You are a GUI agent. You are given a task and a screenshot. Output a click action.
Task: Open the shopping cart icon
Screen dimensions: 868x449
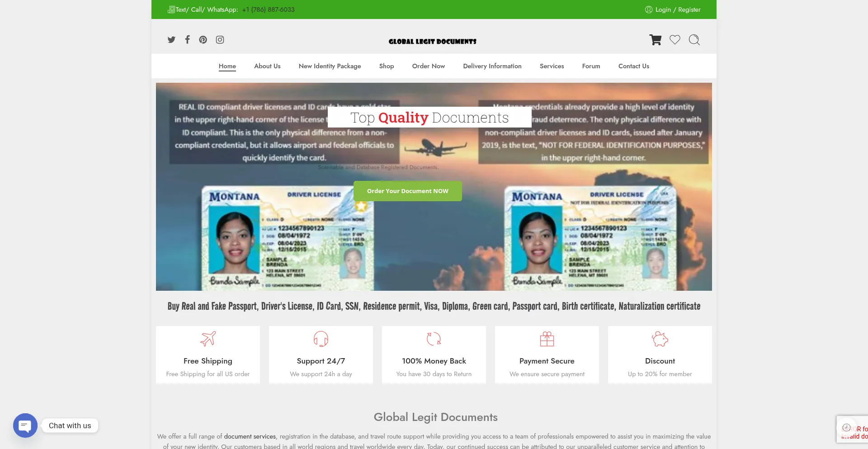(x=656, y=40)
